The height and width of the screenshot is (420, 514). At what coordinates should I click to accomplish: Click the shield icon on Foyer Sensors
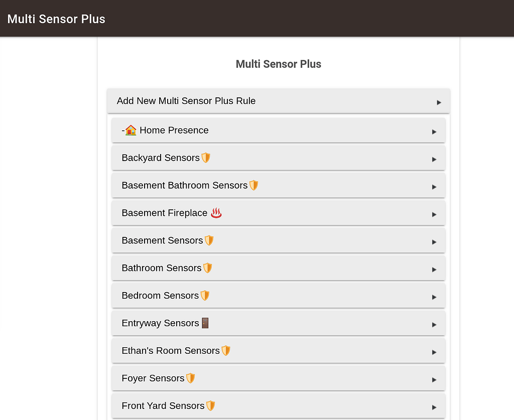(x=191, y=378)
